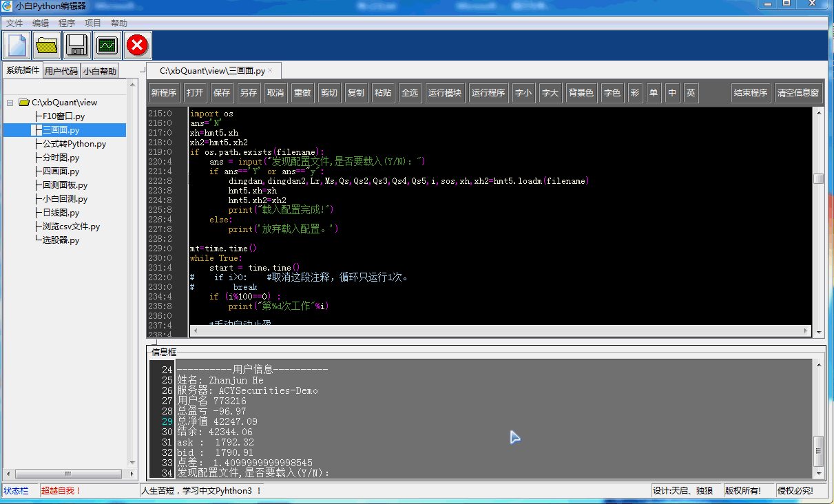834x504 pixels.
Task: Click the info box vertical scrollbar thumb
Action: tap(818, 451)
